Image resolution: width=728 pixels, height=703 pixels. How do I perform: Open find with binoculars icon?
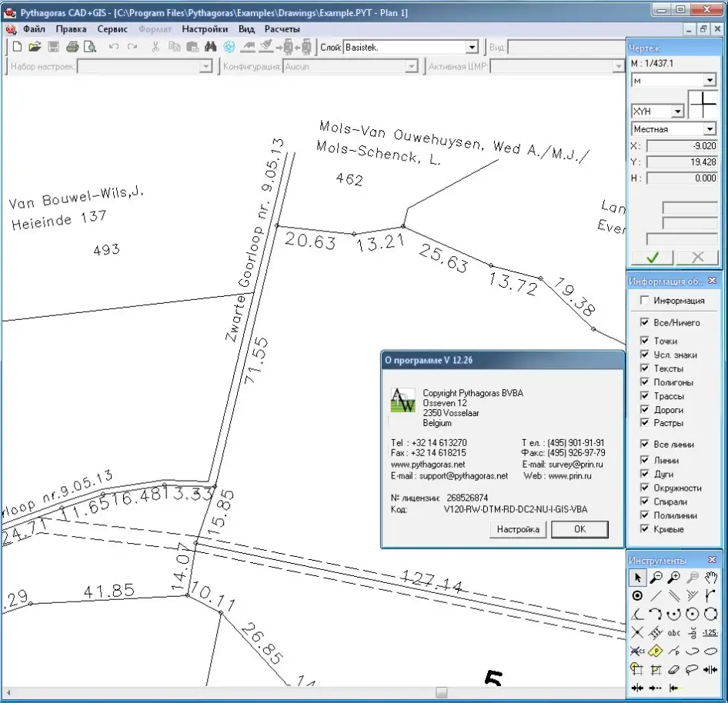(210, 46)
